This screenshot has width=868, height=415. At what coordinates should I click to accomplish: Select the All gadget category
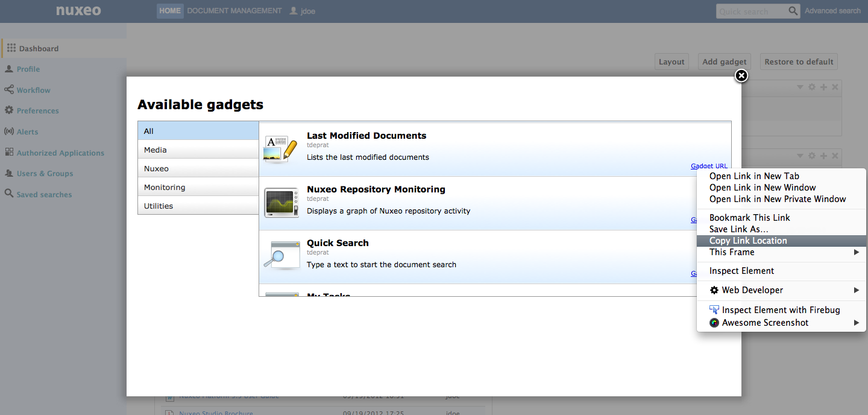(x=198, y=131)
